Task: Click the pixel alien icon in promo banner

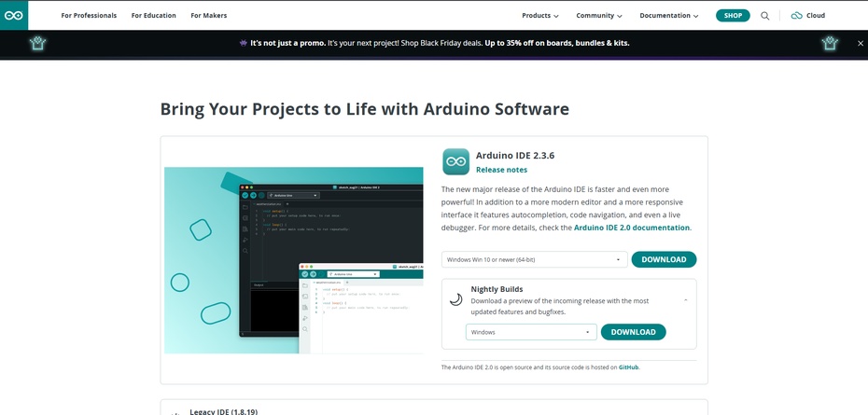Action: (x=243, y=43)
